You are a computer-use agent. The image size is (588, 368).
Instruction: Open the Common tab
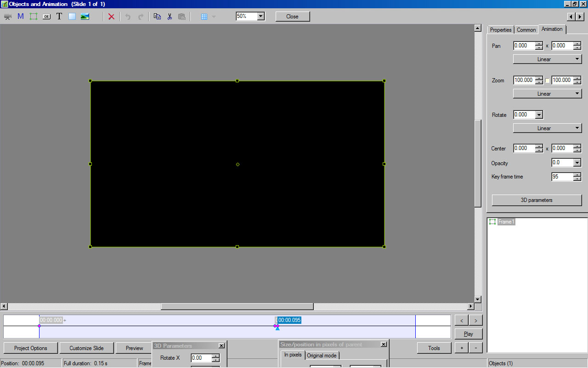526,30
